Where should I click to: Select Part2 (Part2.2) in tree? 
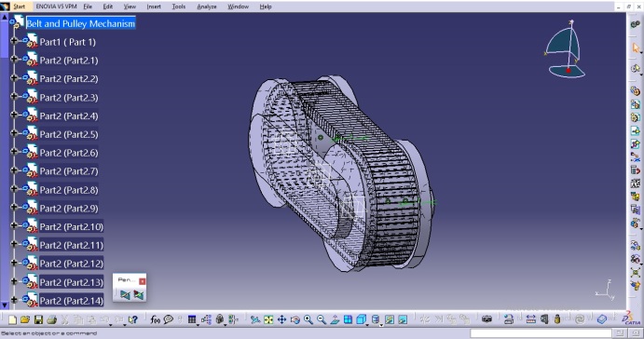point(69,79)
